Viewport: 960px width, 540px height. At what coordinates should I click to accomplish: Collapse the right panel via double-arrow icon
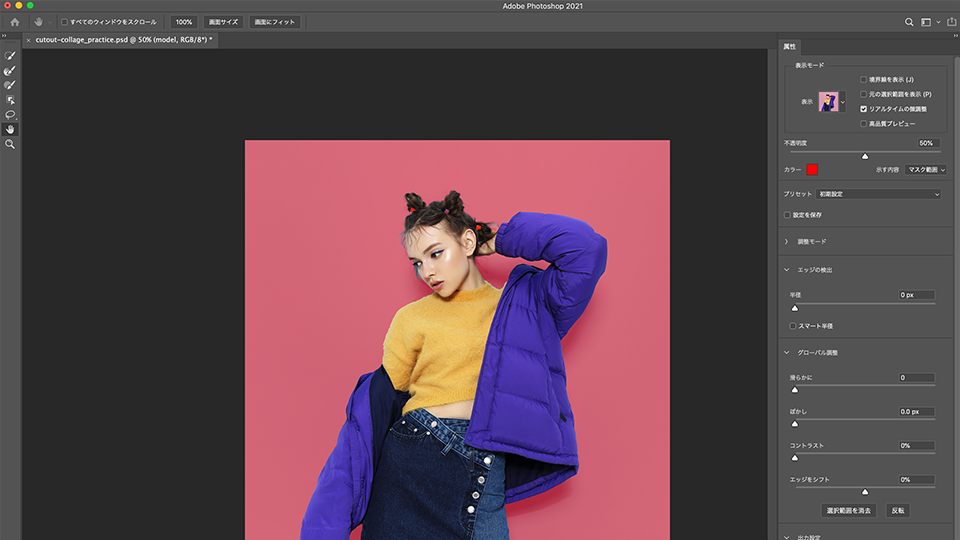click(x=956, y=36)
